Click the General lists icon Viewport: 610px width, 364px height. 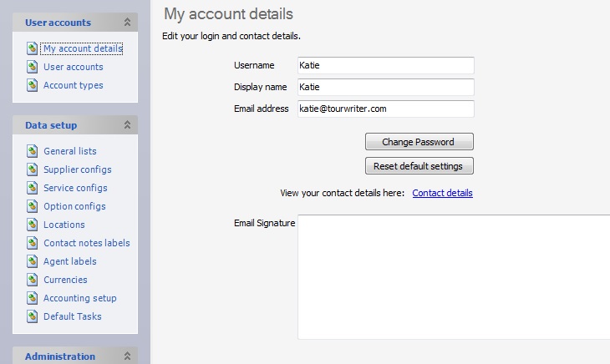pos(33,151)
